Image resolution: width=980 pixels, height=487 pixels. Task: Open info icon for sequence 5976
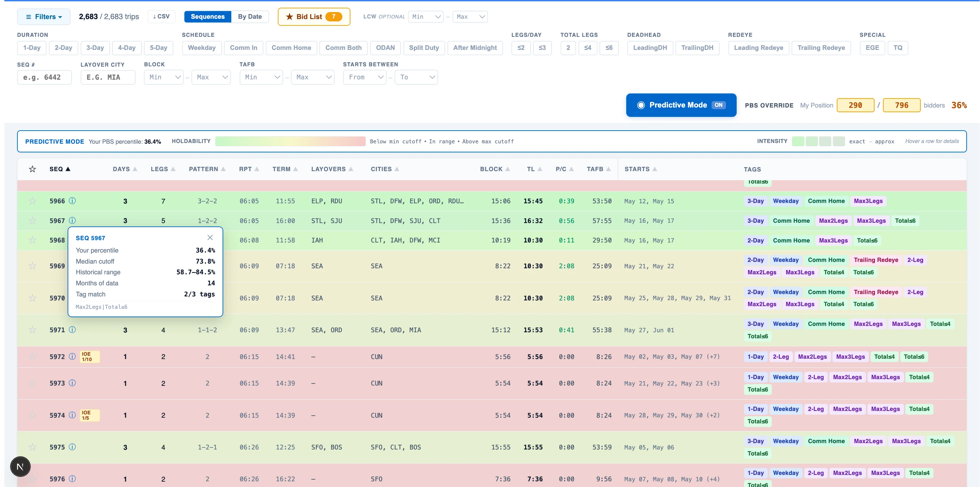[x=72, y=479]
